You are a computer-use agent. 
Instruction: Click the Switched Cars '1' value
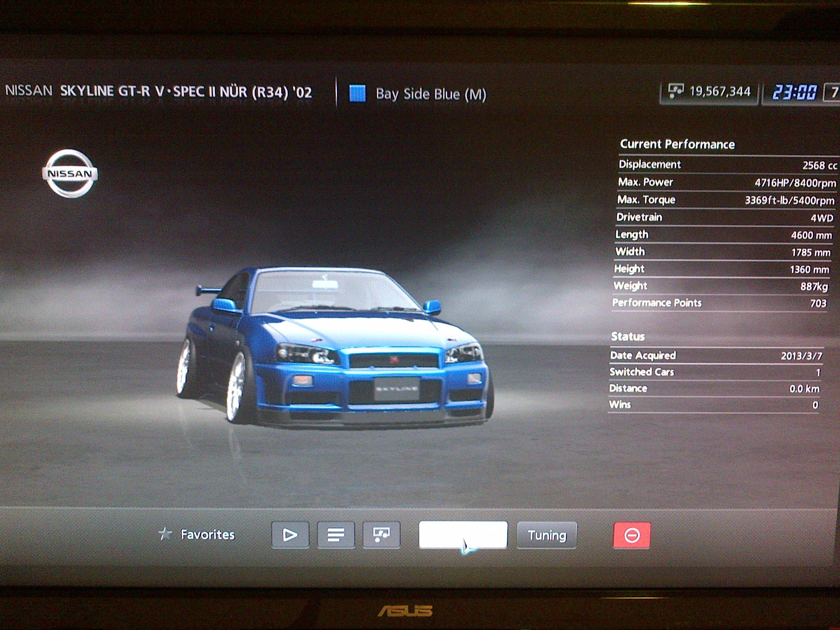(818, 372)
